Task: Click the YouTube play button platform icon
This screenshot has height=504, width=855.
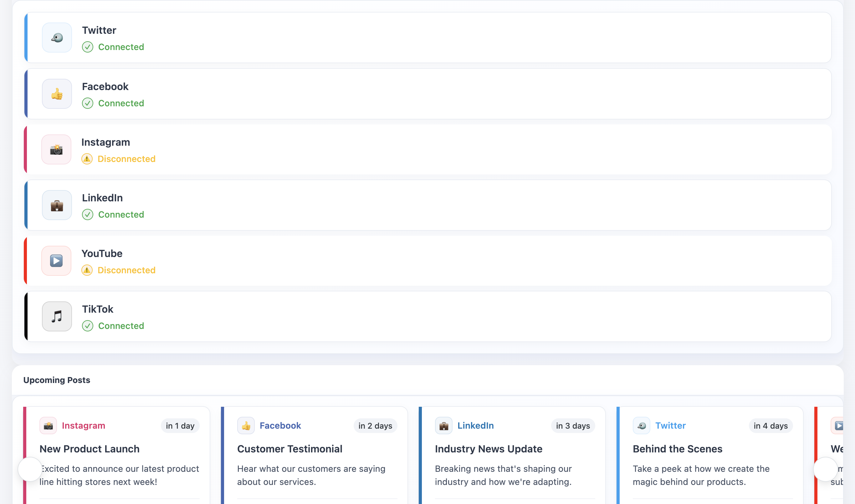Action: 56,261
